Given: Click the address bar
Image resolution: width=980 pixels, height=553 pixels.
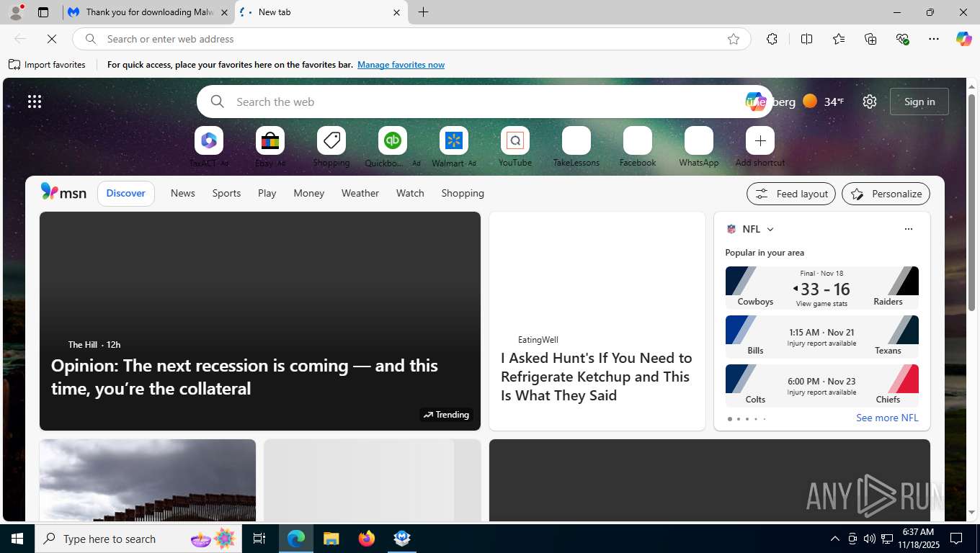Looking at the screenshot, I should pos(411,39).
